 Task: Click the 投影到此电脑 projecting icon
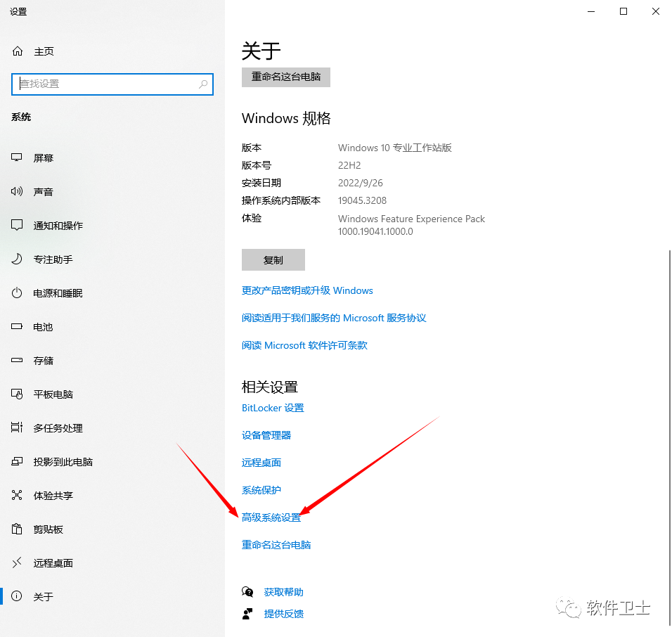pos(17,461)
